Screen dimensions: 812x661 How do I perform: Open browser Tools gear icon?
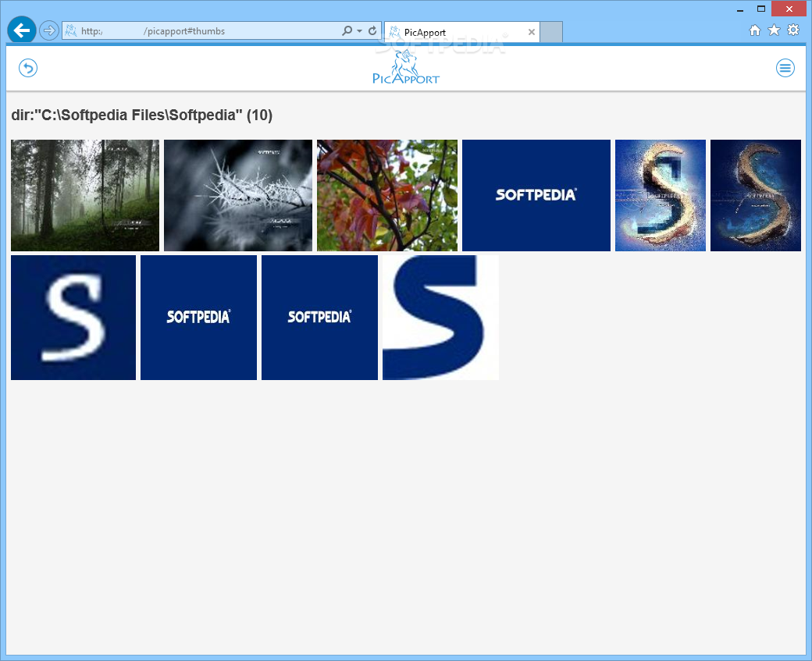[x=792, y=30]
